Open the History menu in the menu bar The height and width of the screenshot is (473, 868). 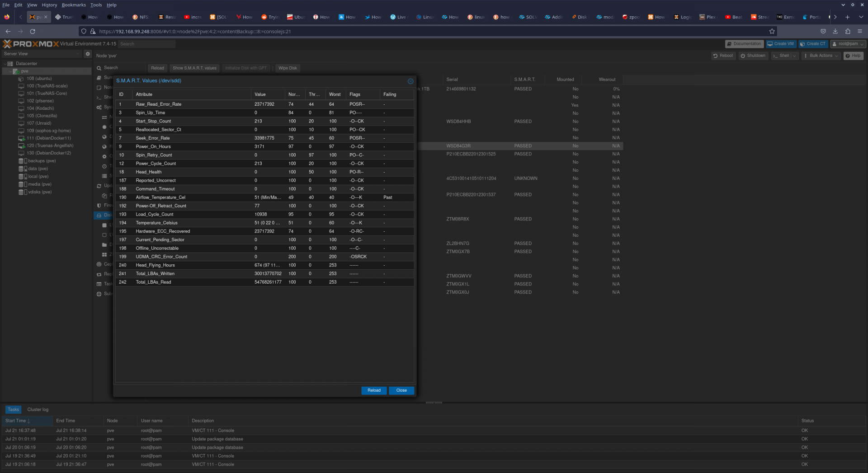(49, 5)
